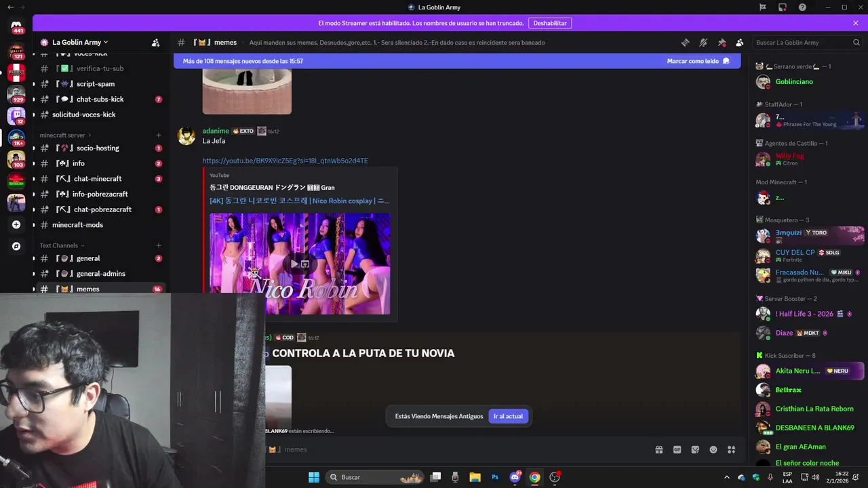This screenshot has width=868, height=488.
Task: Invite people icon beside server name
Action: coord(155,42)
